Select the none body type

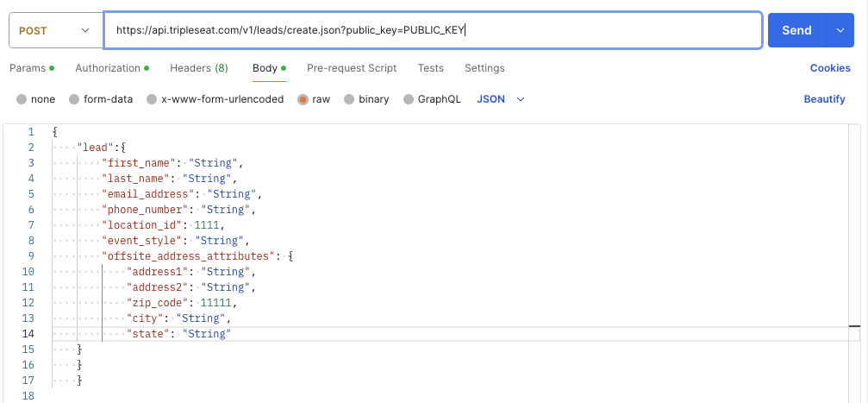click(x=22, y=100)
